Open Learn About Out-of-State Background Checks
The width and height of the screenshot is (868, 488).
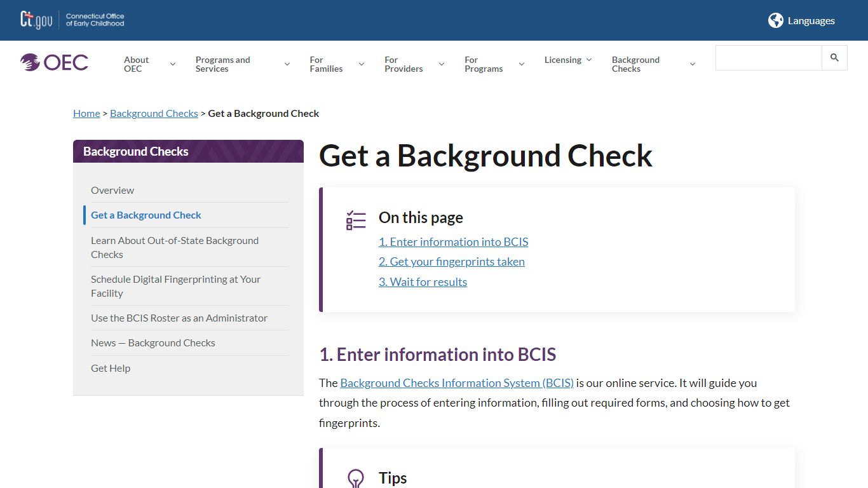click(x=175, y=247)
